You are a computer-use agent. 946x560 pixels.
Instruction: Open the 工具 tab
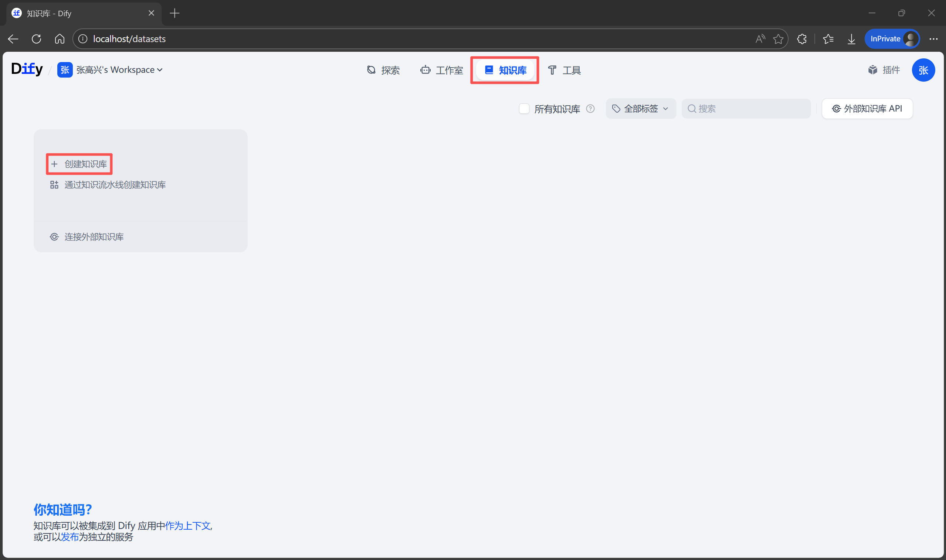pos(564,70)
